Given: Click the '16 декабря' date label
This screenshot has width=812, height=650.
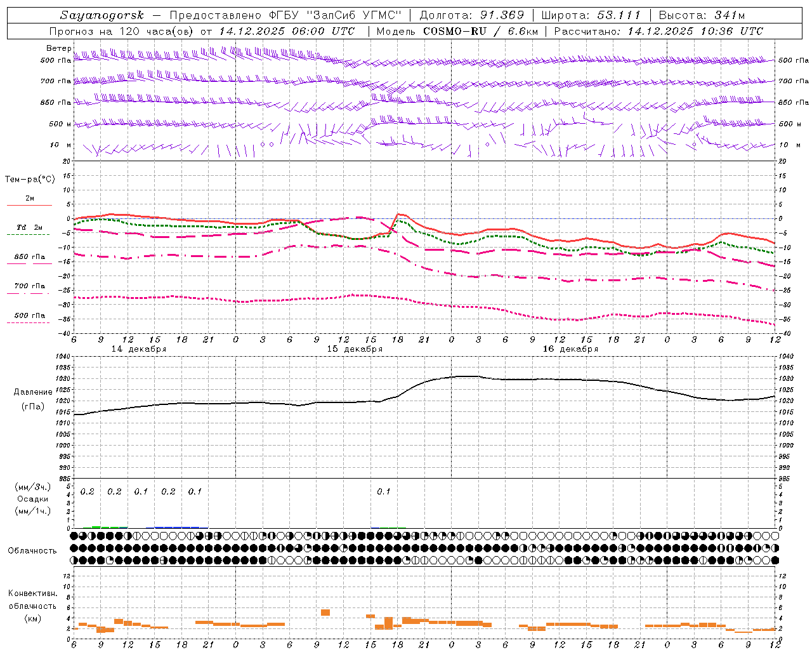Looking at the screenshot, I should (x=570, y=349).
